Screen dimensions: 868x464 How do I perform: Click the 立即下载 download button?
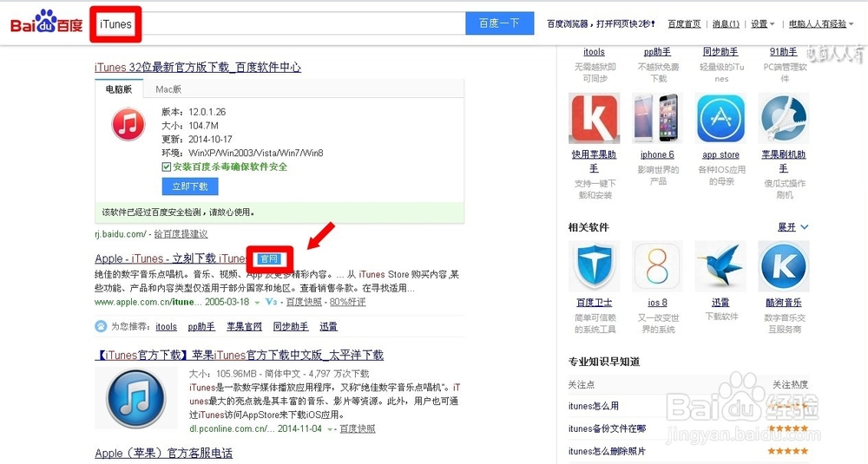click(x=190, y=187)
